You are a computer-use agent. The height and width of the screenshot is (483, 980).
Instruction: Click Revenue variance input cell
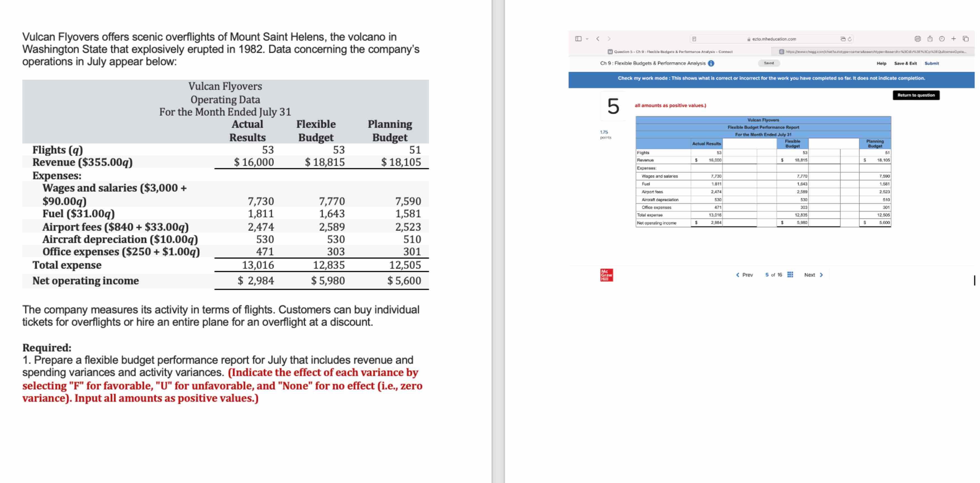pyautogui.click(x=739, y=160)
